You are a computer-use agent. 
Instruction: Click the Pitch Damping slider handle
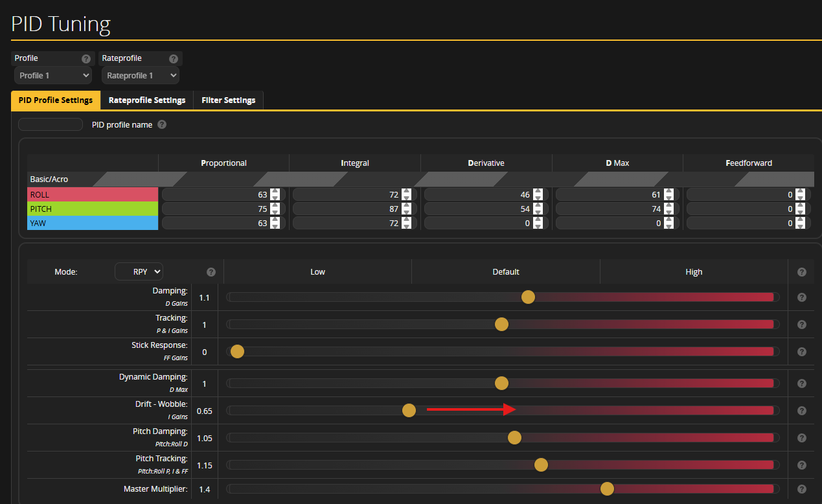[514, 438]
